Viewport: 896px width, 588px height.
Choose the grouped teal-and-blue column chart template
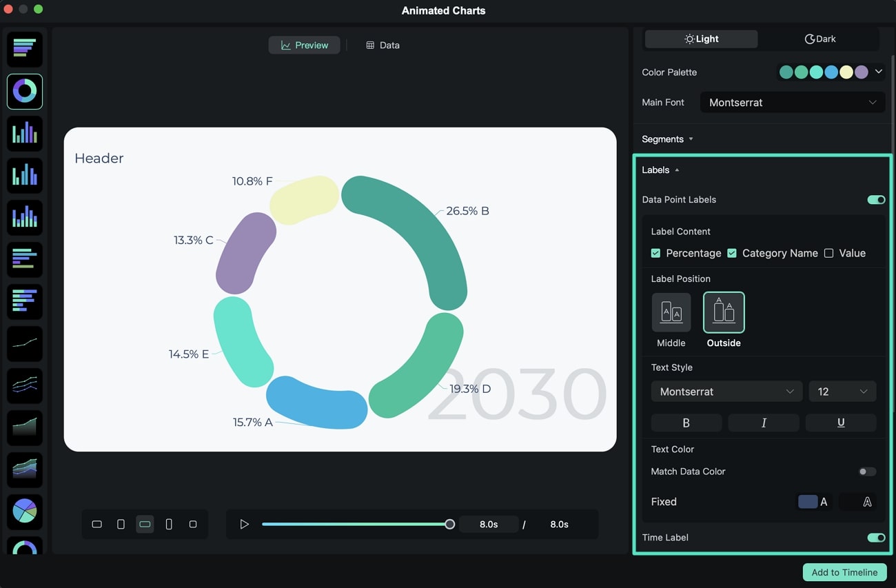tap(25, 175)
